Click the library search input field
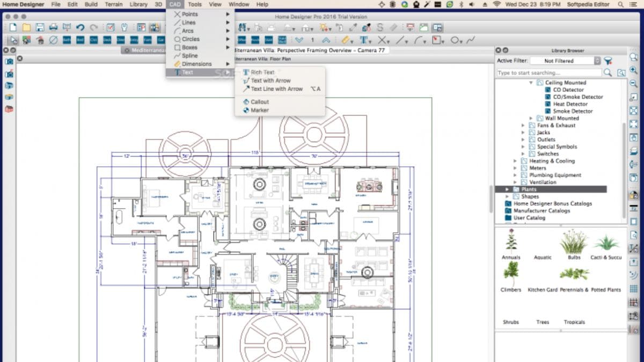644x362 pixels. tap(549, 72)
